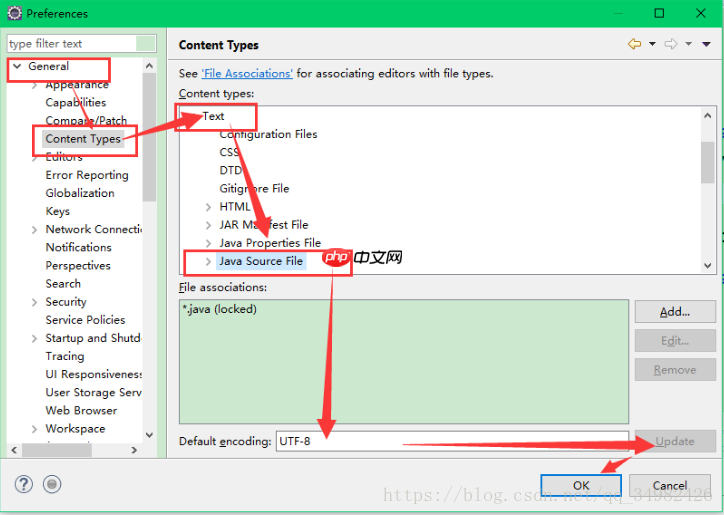Click the content types list scrollbar thumb
Screen dimensions: 724x515
[707, 163]
